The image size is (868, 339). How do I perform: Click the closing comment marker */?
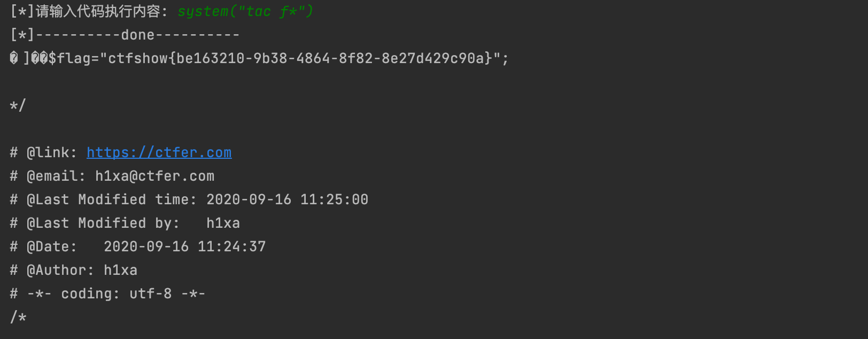pyautogui.click(x=18, y=105)
